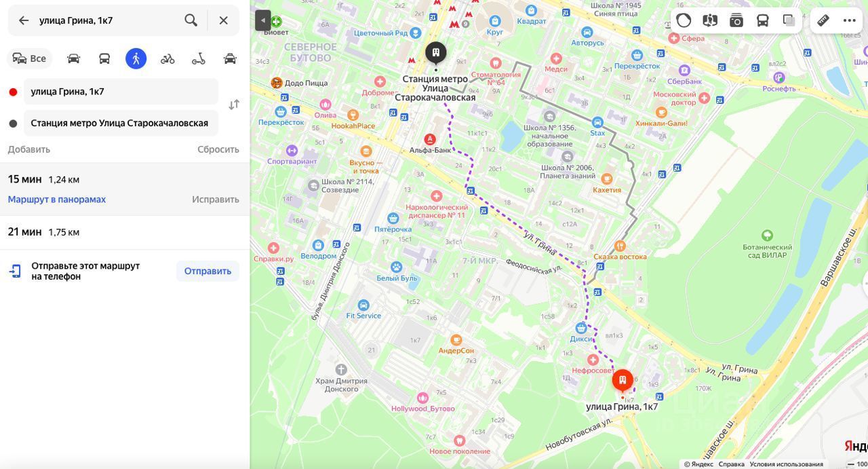Click the Велодром map icon
The width and height of the screenshot is (868, 469).
(318, 245)
